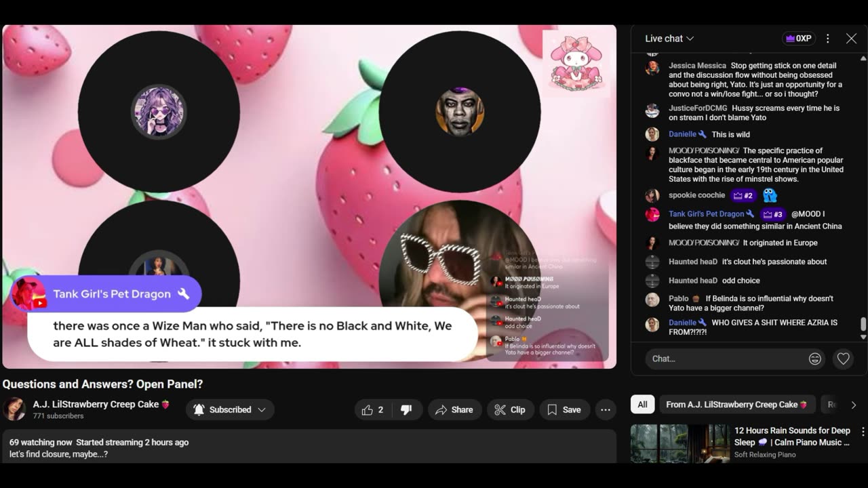Screen dimensions: 868x488
Task: Open the 12 Hours Rain Sounds title
Action: pyautogui.click(x=792, y=436)
